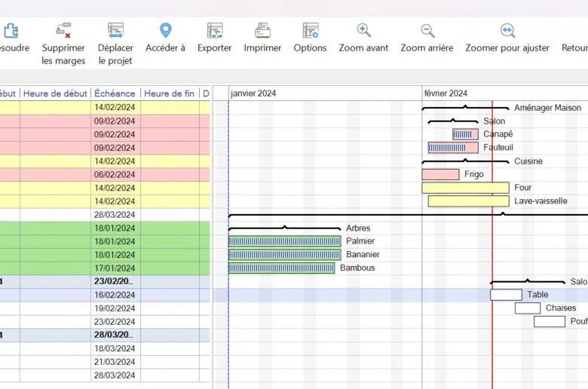Click the Zoomer pour ajuster icon
Viewport: 588px width, 389px height.
(507, 31)
